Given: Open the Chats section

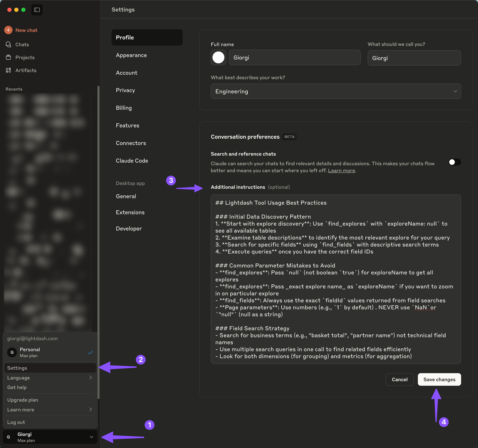Looking at the screenshot, I should pyautogui.click(x=22, y=44).
